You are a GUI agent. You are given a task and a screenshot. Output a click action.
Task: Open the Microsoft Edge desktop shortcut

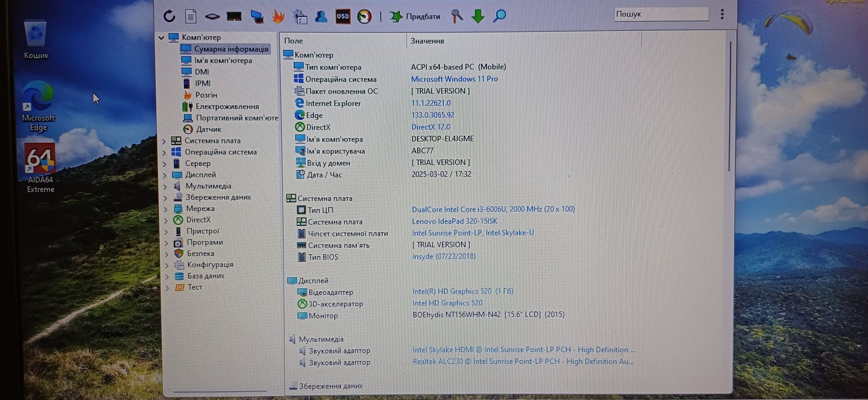[38, 106]
